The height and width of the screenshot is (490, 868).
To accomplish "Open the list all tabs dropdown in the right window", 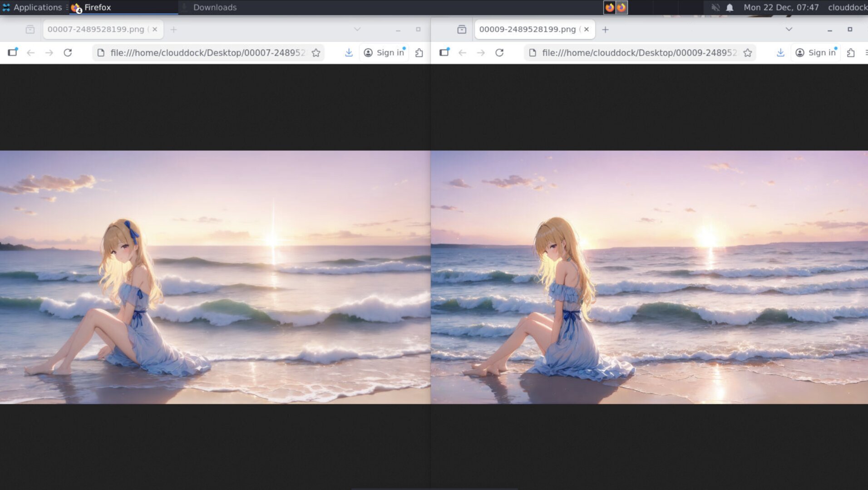I will pos(789,29).
